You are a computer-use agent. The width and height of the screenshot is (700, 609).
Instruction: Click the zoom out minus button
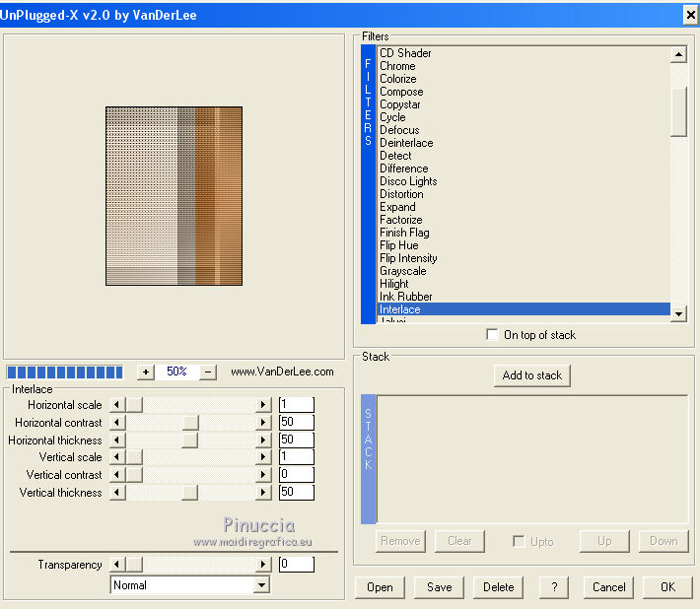click(208, 372)
